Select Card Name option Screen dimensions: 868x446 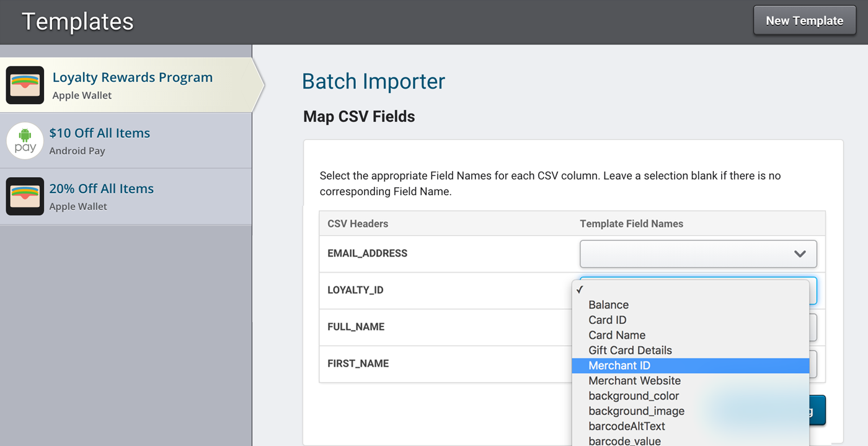coord(616,335)
